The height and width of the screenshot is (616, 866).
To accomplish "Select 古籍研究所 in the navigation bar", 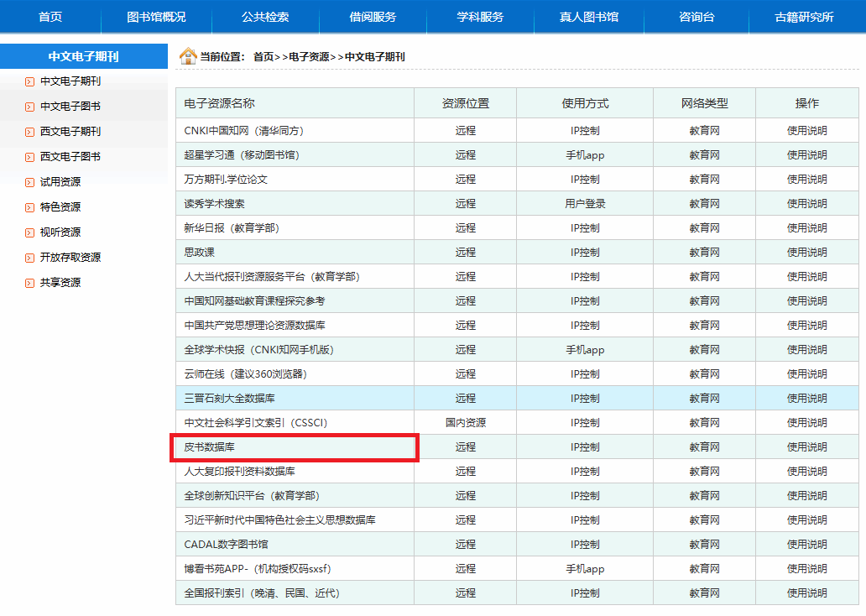I will coord(804,17).
